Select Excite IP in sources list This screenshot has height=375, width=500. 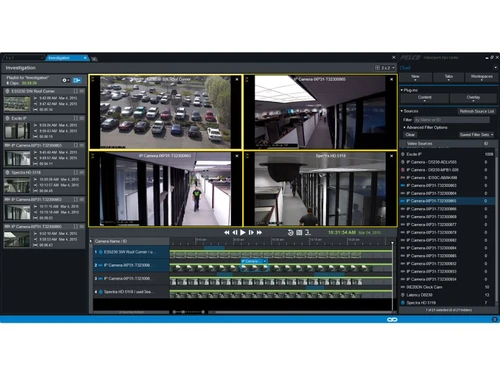447,154
